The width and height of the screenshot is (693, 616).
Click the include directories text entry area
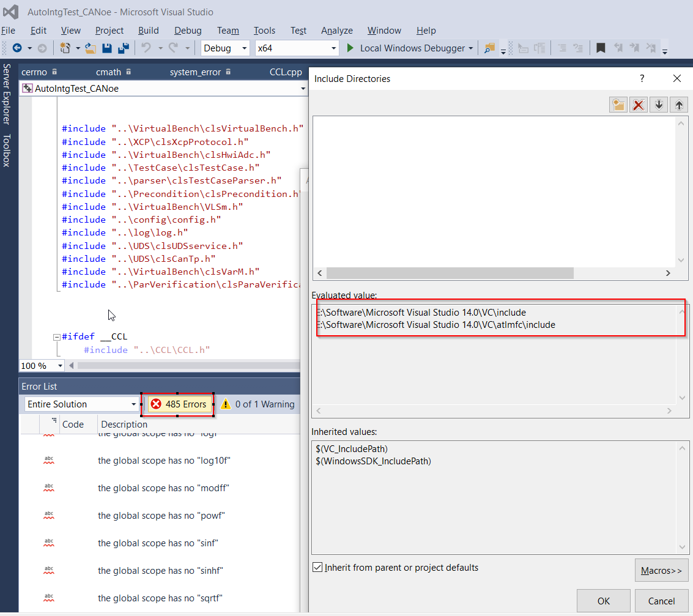(x=494, y=191)
